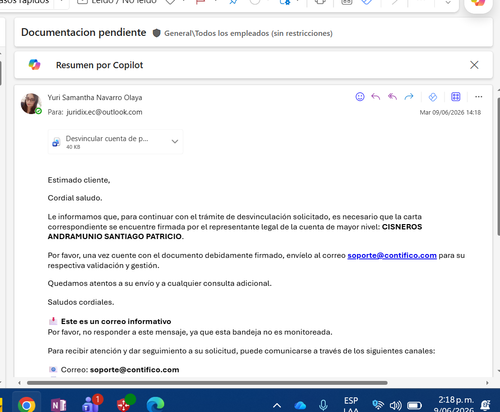Click the horizontal scrollbar thumb
The image size is (500, 412).
coord(207,383)
